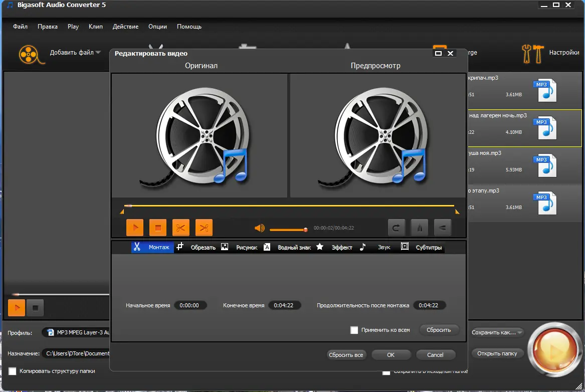585x392 pixels.
Task: Click the 4.10MB size text
Action: pos(514,132)
